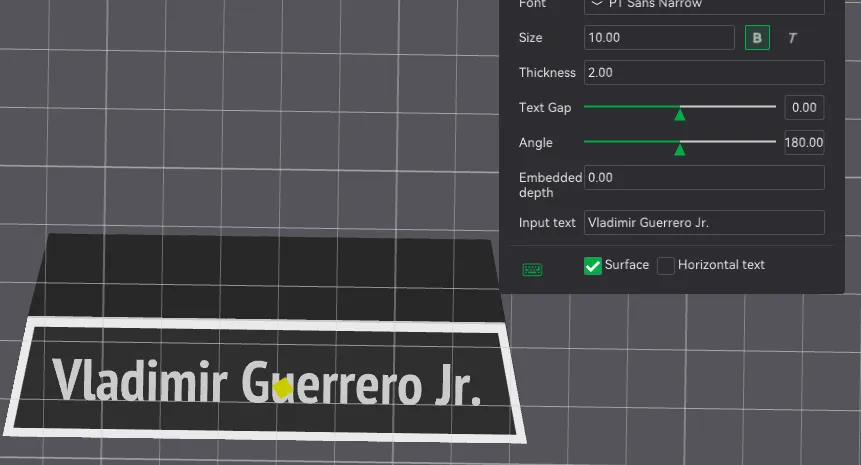Click the Angle value box showing 180.00

tap(804, 143)
